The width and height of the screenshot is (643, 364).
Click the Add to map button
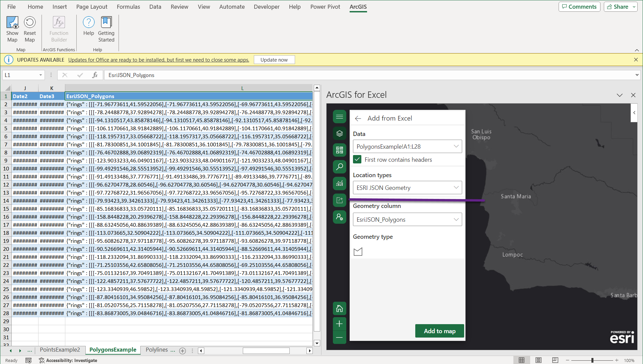tap(440, 331)
